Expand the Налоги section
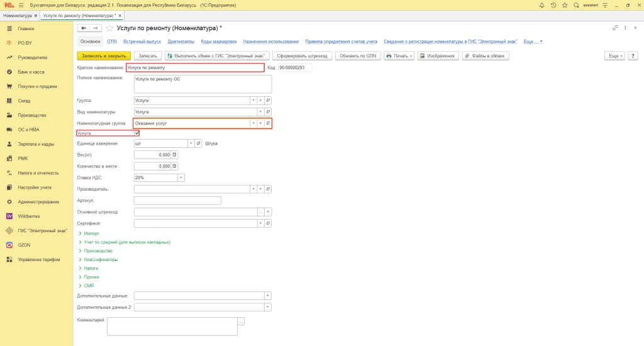Screen dimensions: 644x346 tap(91, 268)
